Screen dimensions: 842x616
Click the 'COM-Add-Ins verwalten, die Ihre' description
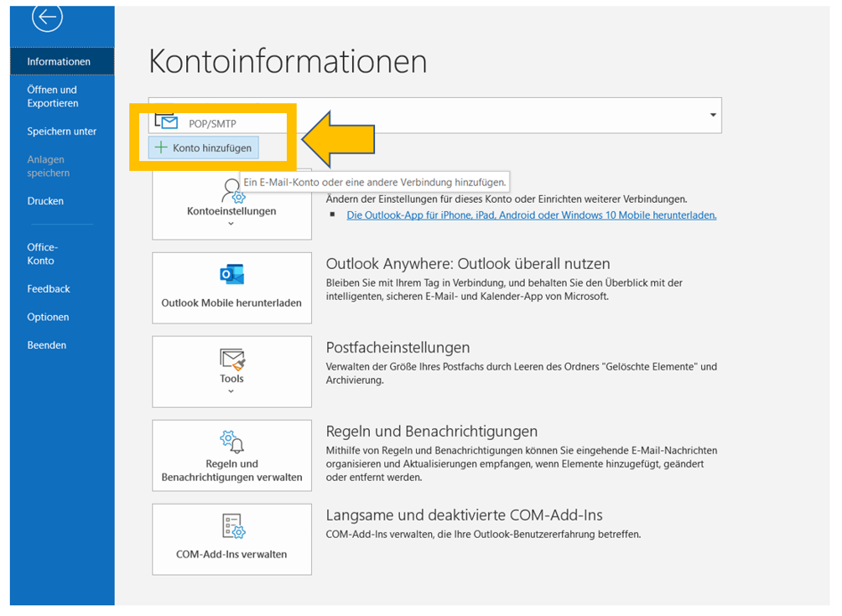coord(483,535)
